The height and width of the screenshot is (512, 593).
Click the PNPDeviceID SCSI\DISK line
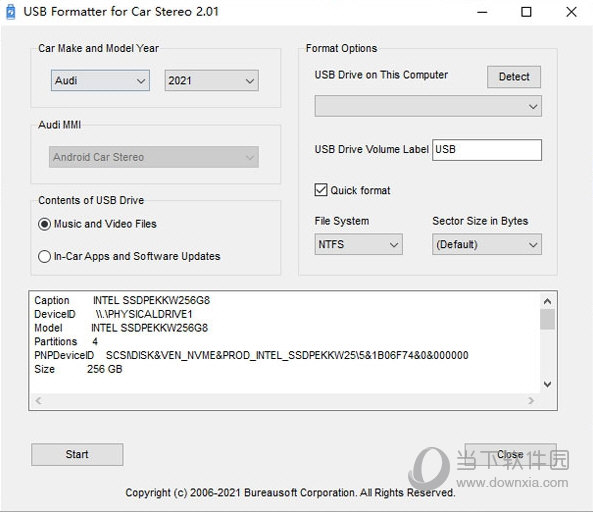(x=251, y=355)
